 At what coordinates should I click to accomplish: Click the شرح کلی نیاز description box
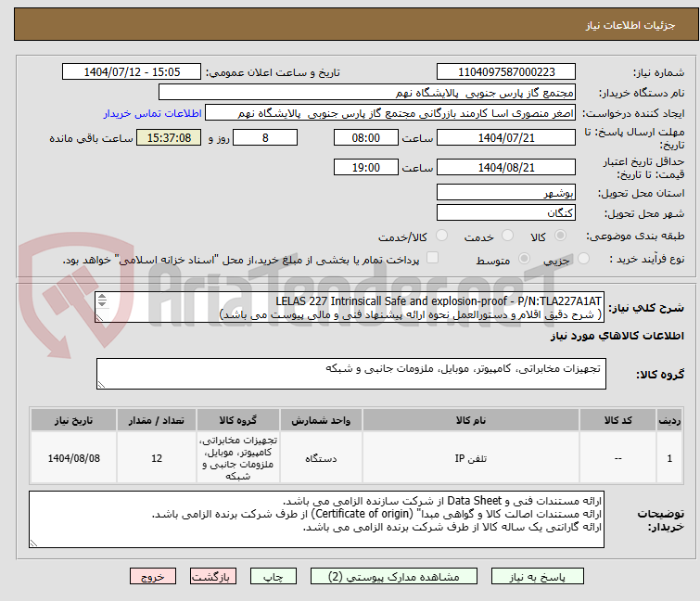click(350, 307)
